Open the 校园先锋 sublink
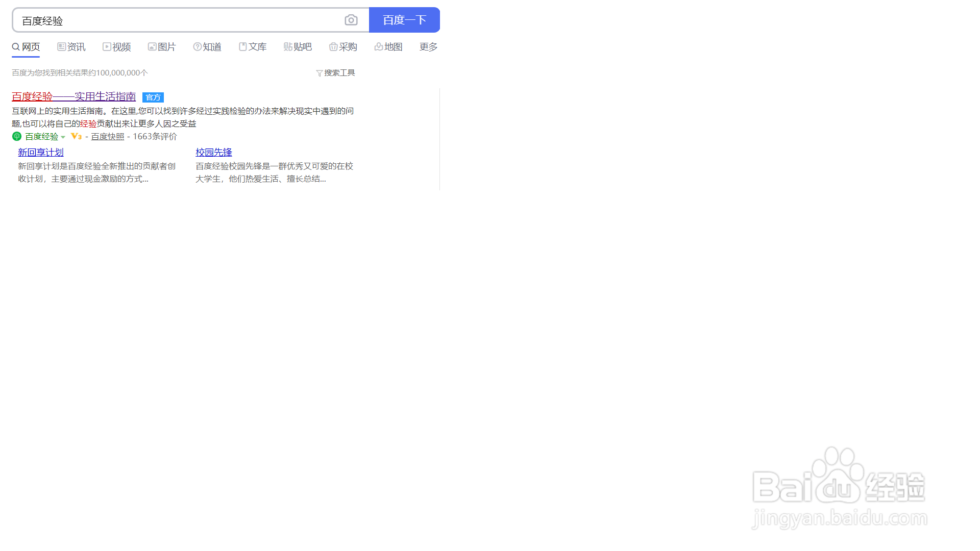The width and height of the screenshot is (980, 551). pos(214,152)
